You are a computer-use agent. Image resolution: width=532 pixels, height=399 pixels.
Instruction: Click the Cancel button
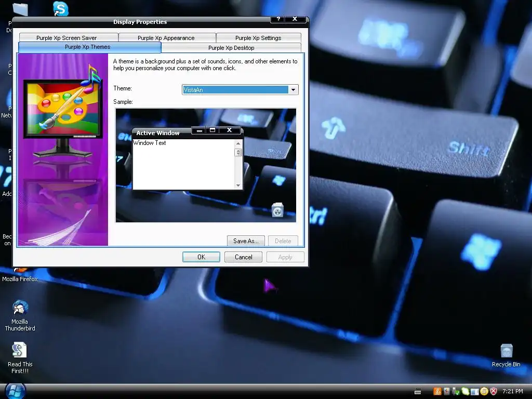tap(243, 257)
